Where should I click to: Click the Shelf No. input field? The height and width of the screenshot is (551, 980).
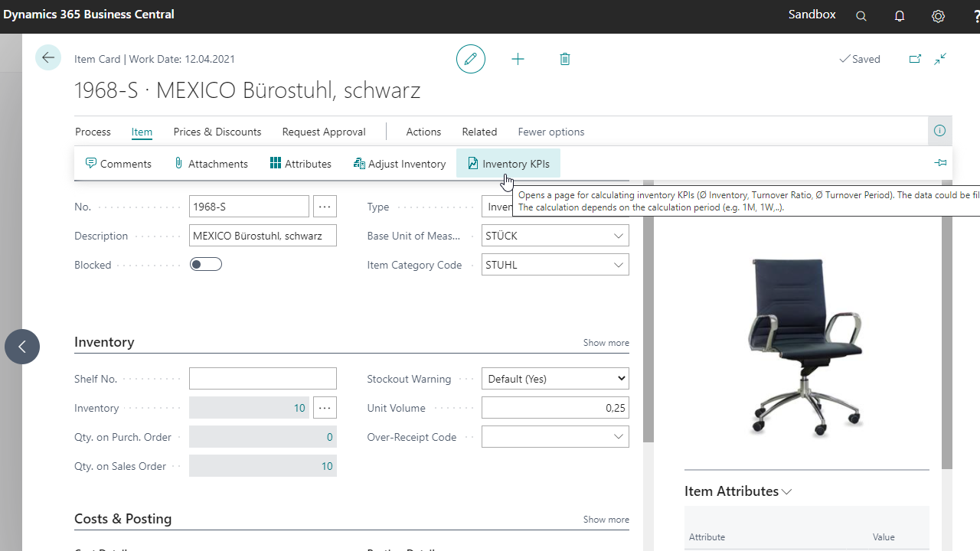pyautogui.click(x=263, y=379)
